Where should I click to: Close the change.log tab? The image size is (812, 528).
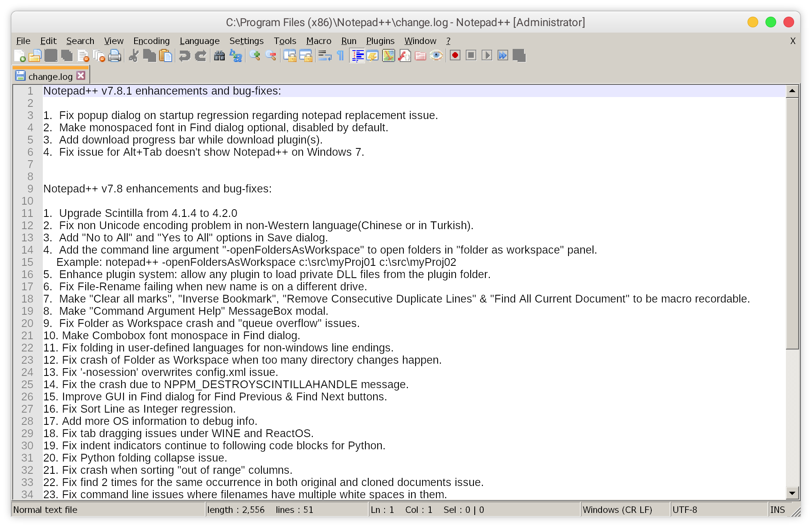click(x=81, y=75)
